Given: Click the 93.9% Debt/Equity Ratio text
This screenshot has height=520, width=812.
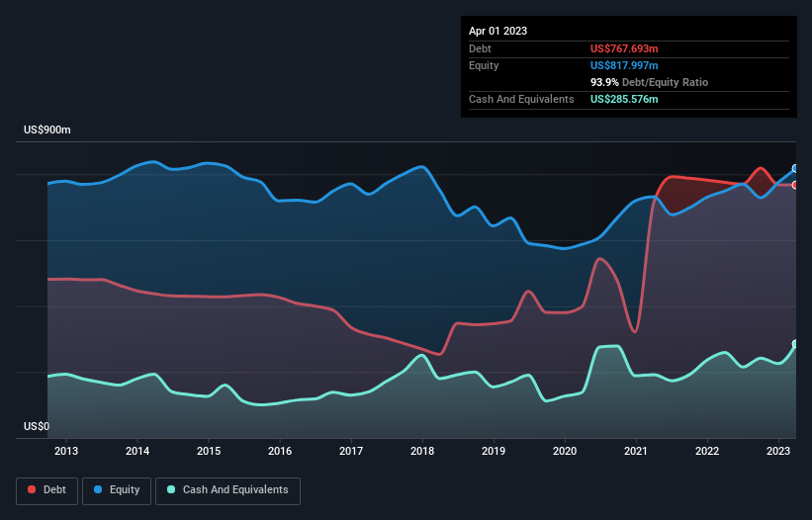Looking at the screenshot, I should pos(649,82).
